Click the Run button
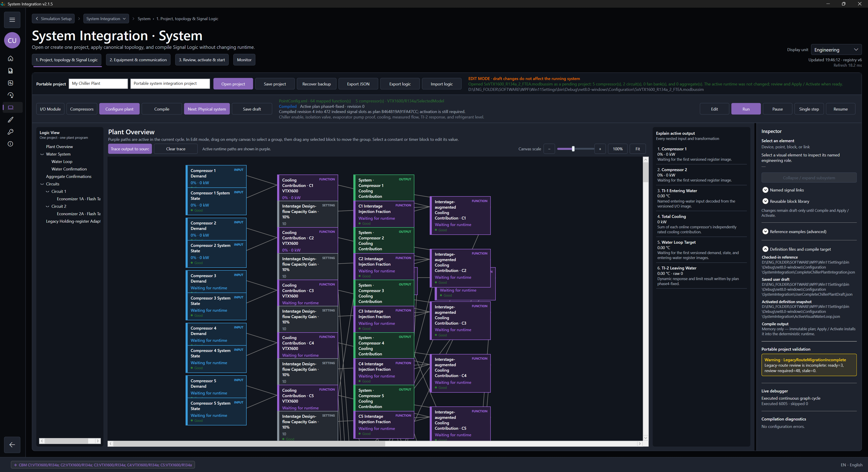The width and height of the screenshot is (868, 472). point(746,109)
